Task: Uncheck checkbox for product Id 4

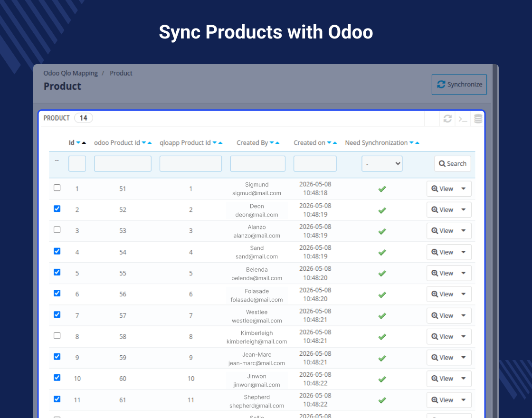Action: (x=57, y=251)
